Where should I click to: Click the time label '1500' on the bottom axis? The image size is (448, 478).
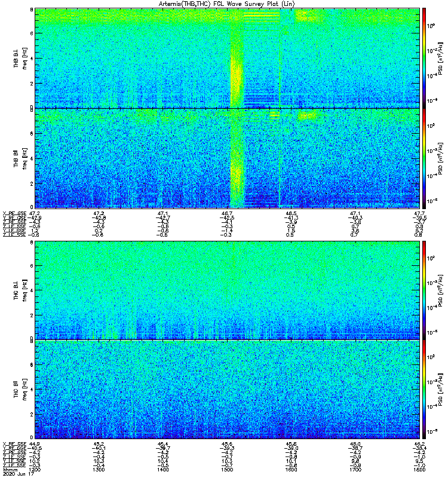pos(227,470)
